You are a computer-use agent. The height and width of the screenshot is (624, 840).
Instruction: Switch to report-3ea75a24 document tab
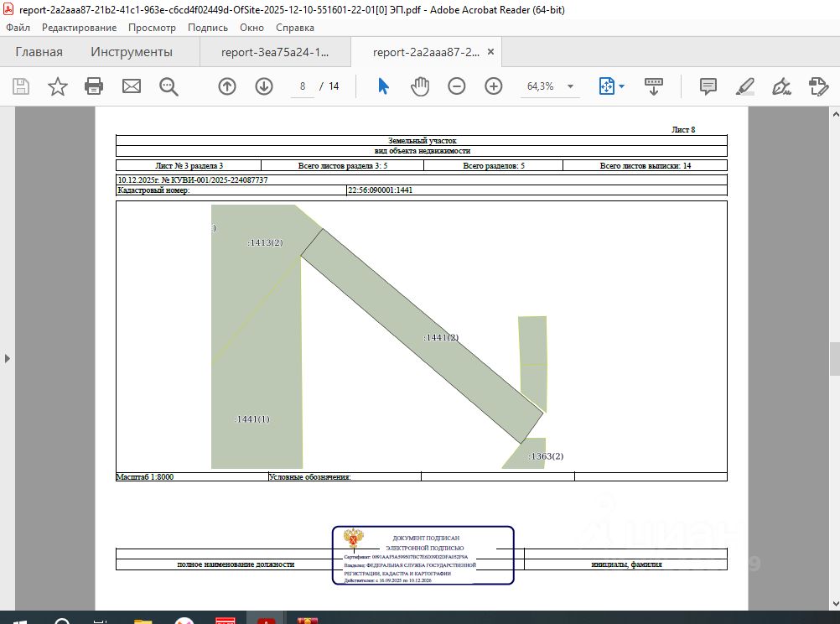click(275, 52)
